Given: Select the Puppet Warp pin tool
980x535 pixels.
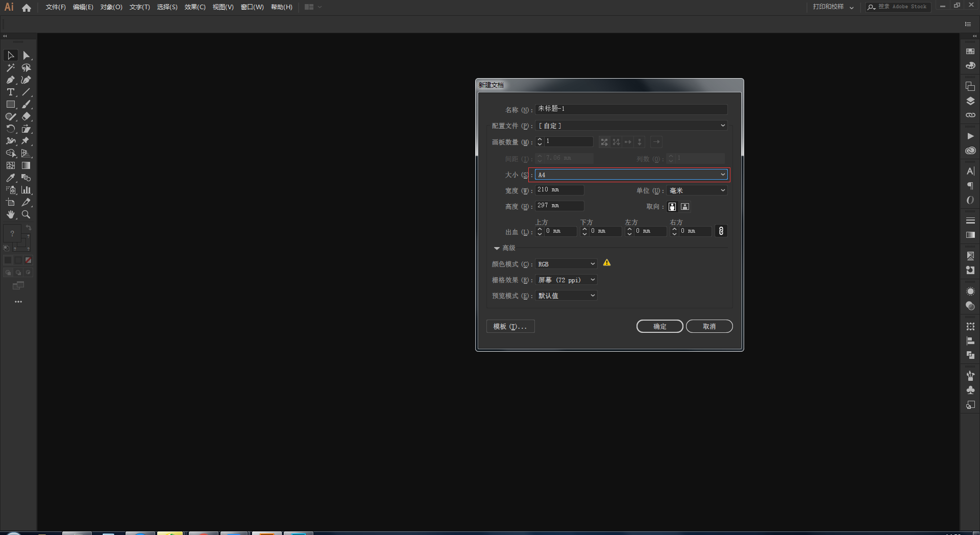Looking at the screenshot, I should coord(27,141).
